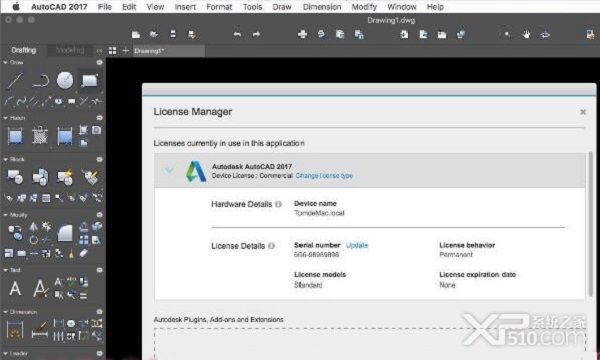Click the Change license type link
600x360 pixels.
click(x=324, y=176)
